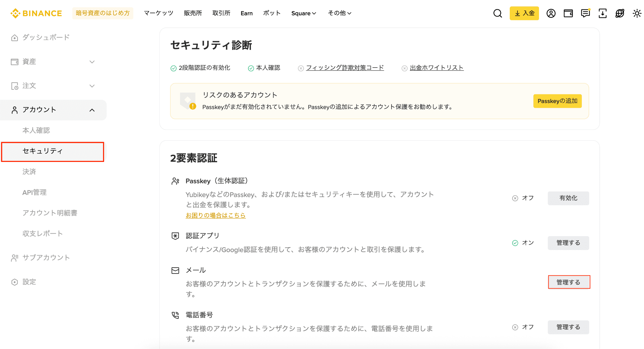Click the app download icon

click(602, 13)
